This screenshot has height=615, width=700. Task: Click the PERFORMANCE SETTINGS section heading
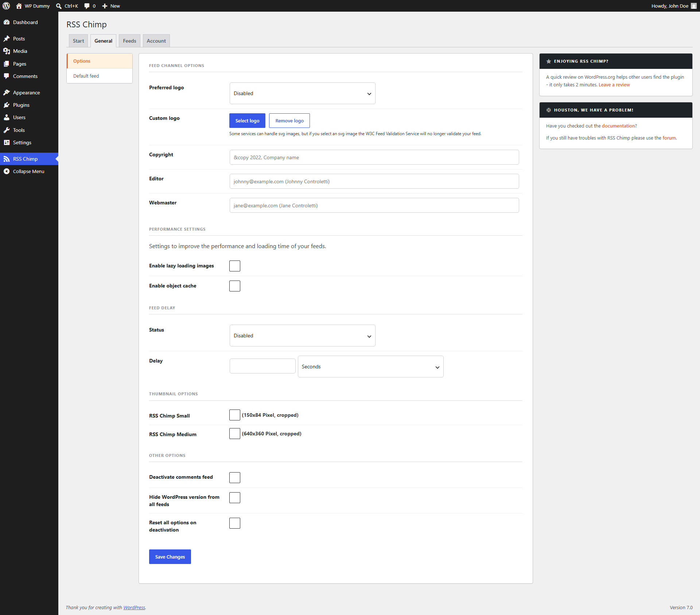177,229
